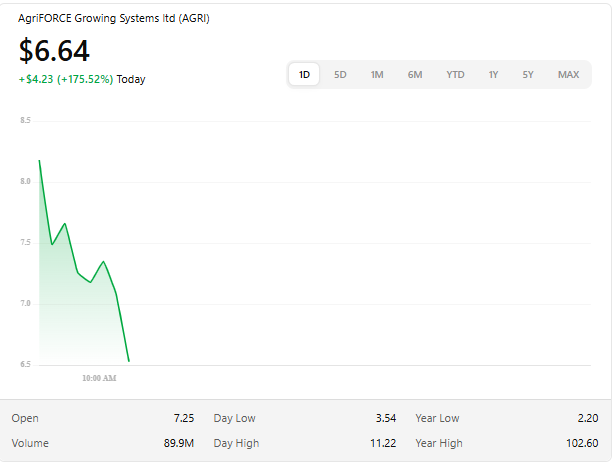This screenshot has height=464, width=614.
Task: Switch chart to 1Y range
Action: pyautogui.click(x=493, y=74)
